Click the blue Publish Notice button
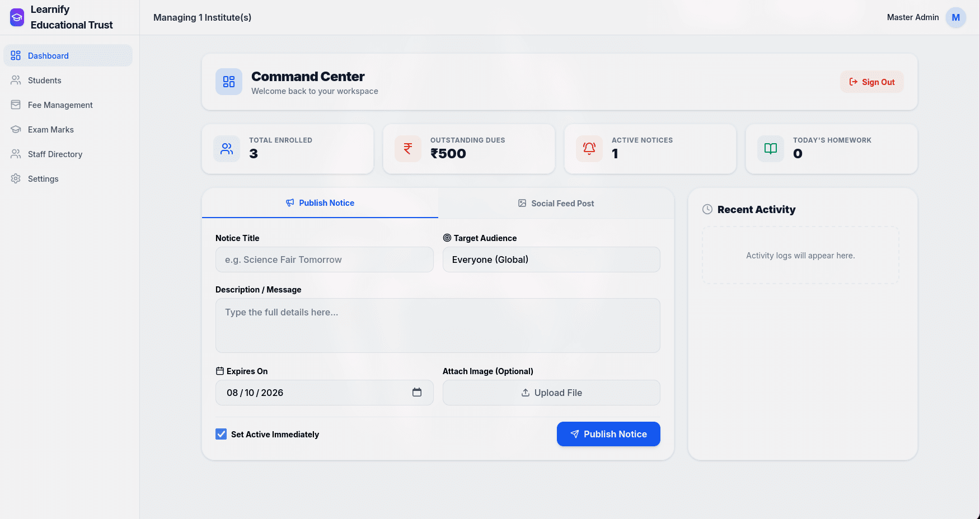The height and width of the screenshot is (519, 980). (x=608, y=434)
